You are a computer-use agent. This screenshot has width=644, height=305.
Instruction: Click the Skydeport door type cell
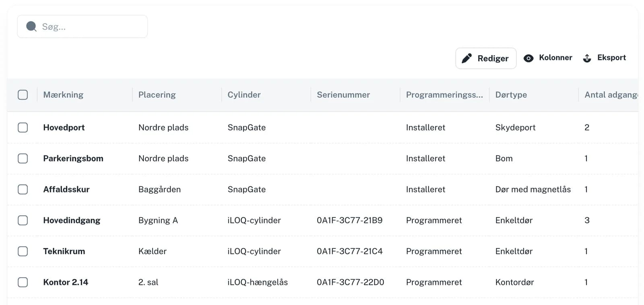click(x=515, y=128)
